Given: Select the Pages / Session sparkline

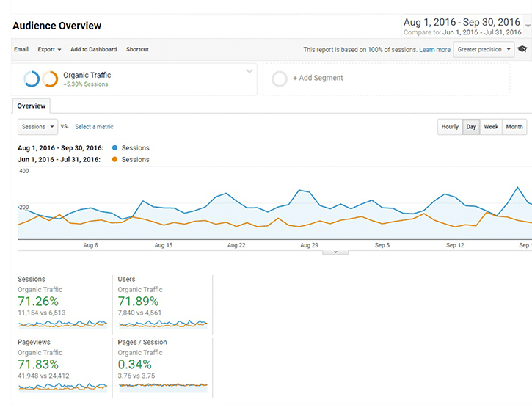Looking at the screenshot, I should pos(163,386).
